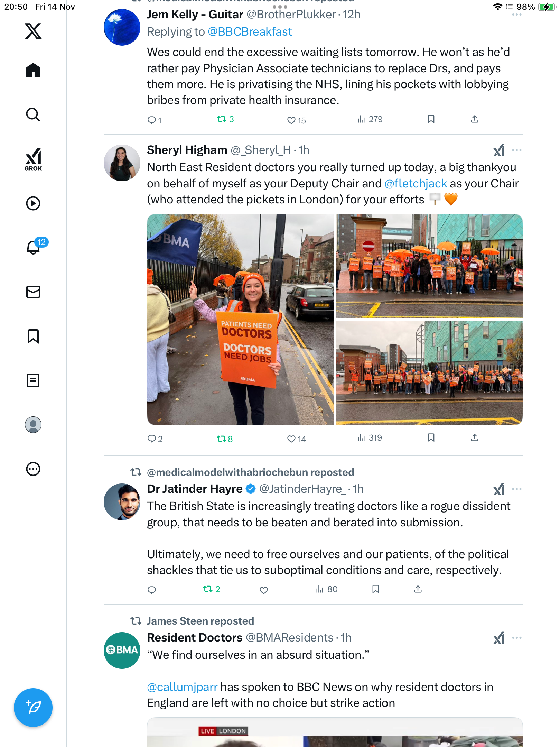
Task: Undo repost on Dr Jatinder Hayre's post
Action: coord(212,589)
